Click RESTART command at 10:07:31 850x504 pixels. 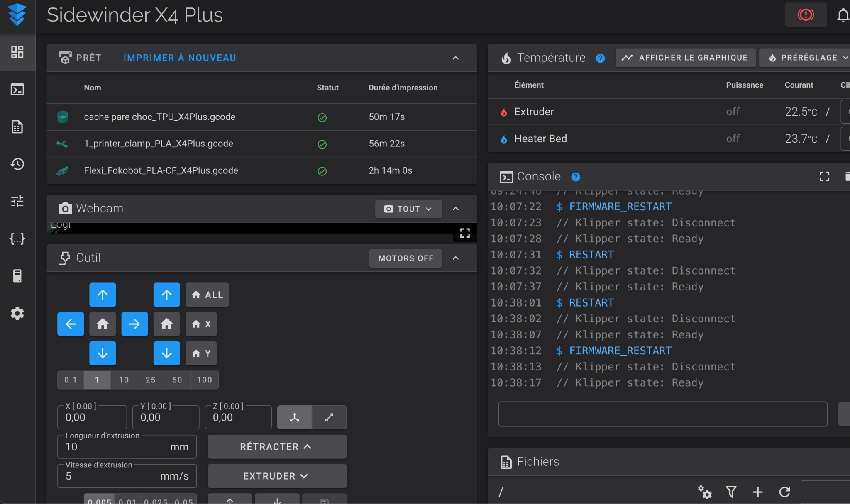click(x=591, y=255)
